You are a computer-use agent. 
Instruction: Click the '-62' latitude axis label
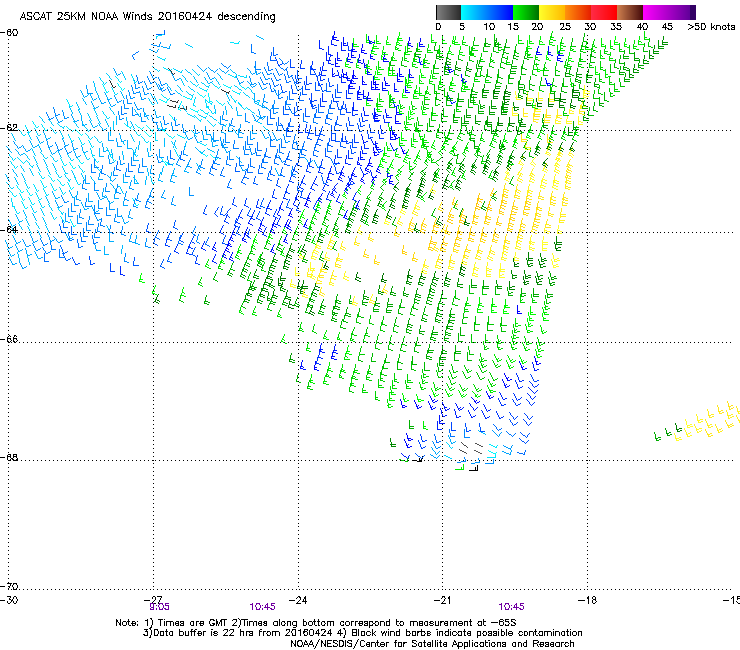click(9, 128)
